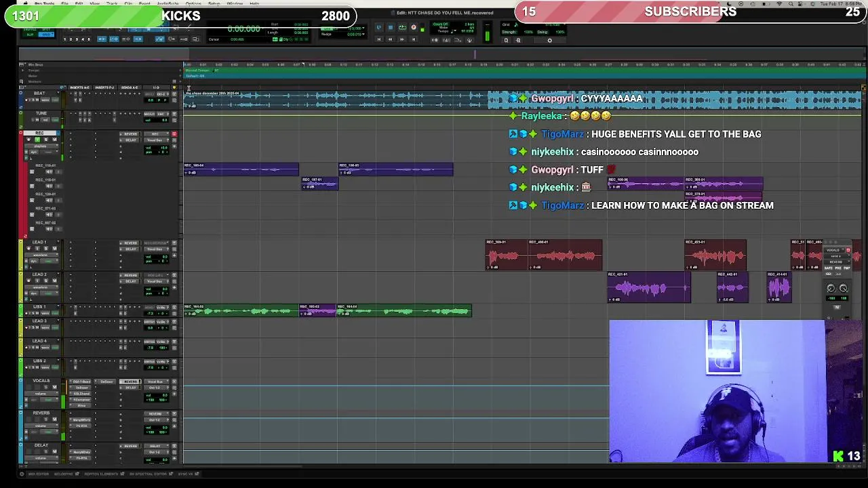Select the TUNE track name
This screenshot has height=488, width=868.
pyautogui.click(x=41, y=113)
